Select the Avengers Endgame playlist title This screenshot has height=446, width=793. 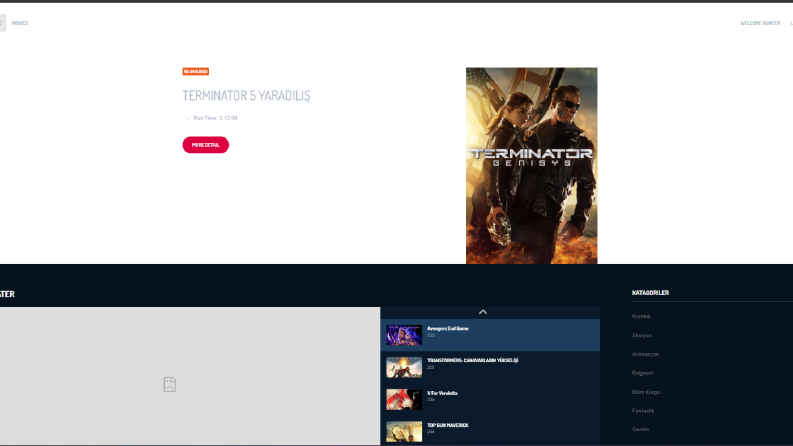[448, 329]
